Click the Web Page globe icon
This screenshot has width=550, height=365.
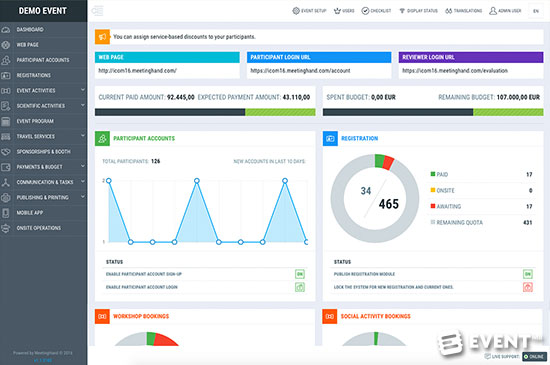tap(6, 45)
